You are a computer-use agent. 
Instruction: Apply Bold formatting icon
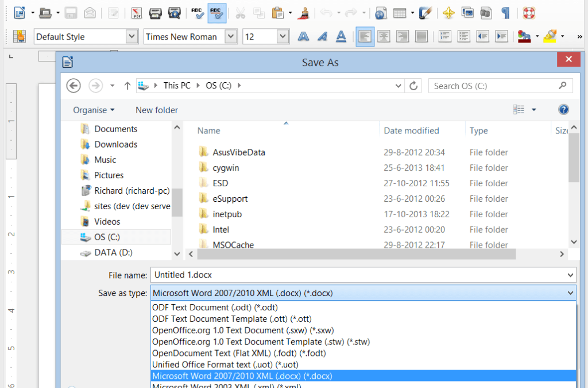coord(303,37)
